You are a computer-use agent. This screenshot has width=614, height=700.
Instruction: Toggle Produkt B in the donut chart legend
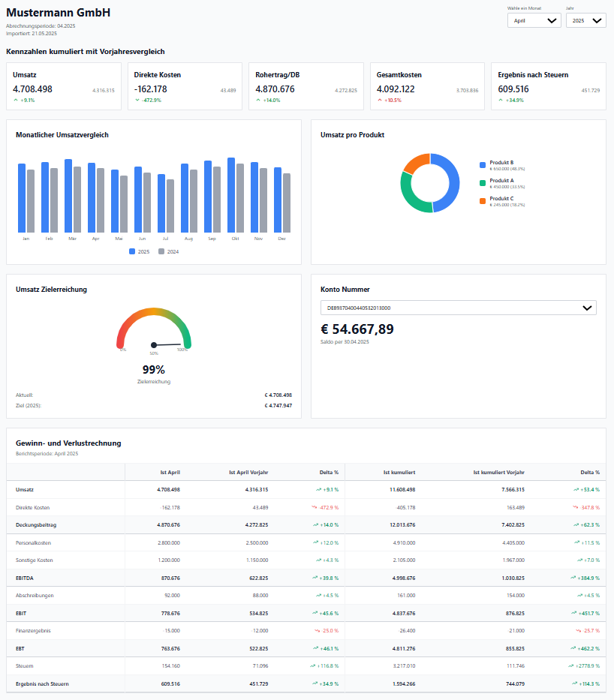pos(497,166)
